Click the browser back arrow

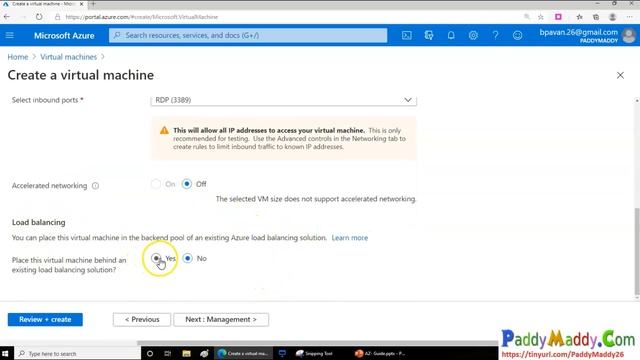click(7, 17)
